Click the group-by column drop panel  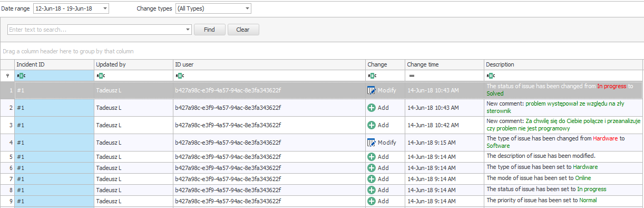click(322, 51)
